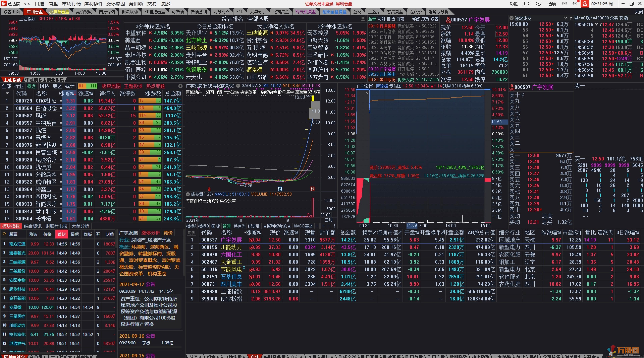Open the first mail envelope icon
This screenshot has height=358, width=644.
click(x=564, y=4)
